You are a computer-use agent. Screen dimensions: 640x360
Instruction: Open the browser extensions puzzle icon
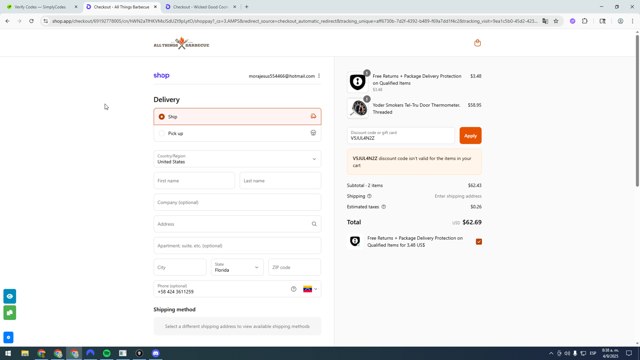pos(585,21)
